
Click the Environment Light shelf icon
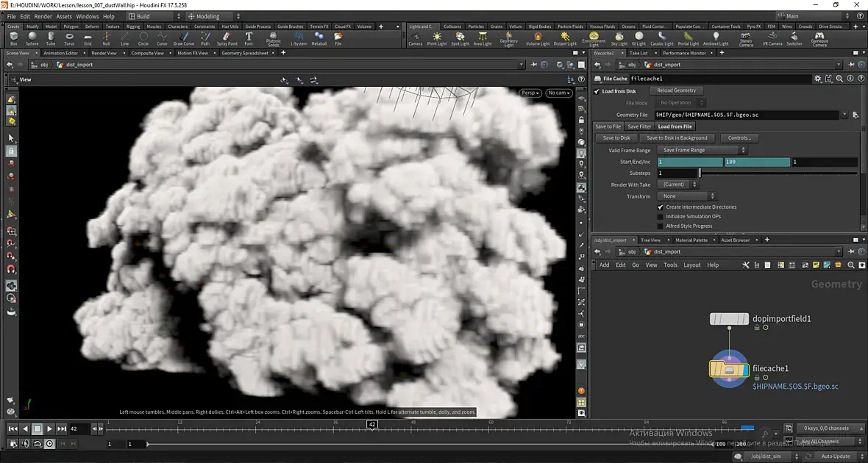coord(594,38)
